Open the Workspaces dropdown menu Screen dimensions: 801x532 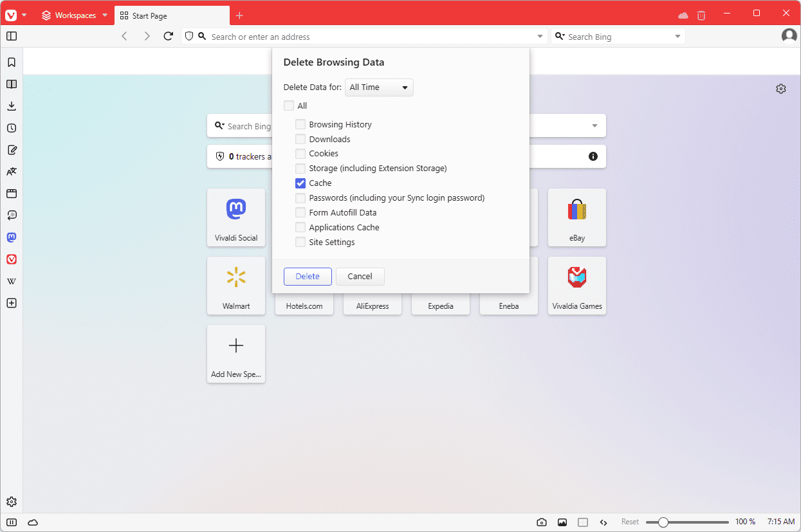tap(75, 15)
